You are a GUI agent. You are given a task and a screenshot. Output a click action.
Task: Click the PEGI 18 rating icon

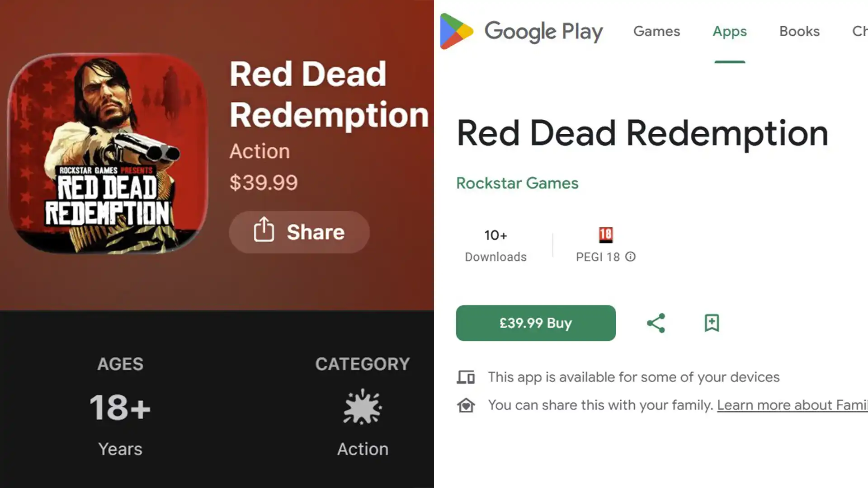(606, 235)
